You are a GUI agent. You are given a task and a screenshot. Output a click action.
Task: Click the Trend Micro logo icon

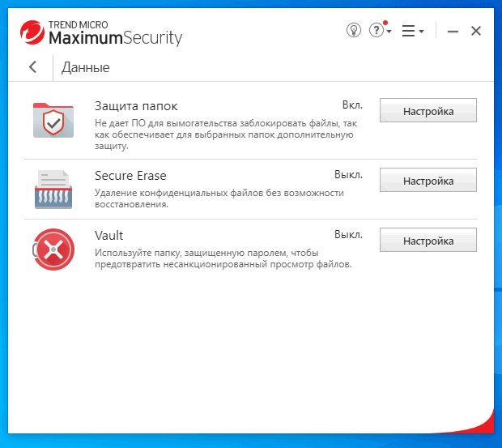tap(32, 32)
